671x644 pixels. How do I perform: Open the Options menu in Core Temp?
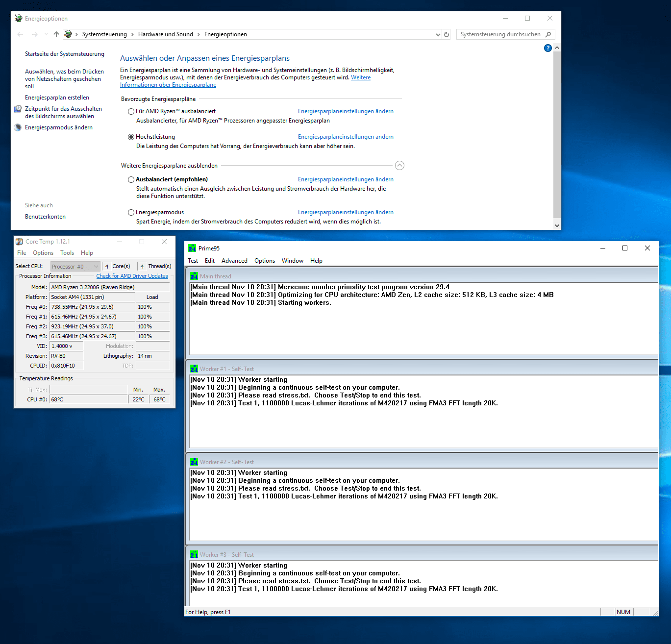click(43, 253)
